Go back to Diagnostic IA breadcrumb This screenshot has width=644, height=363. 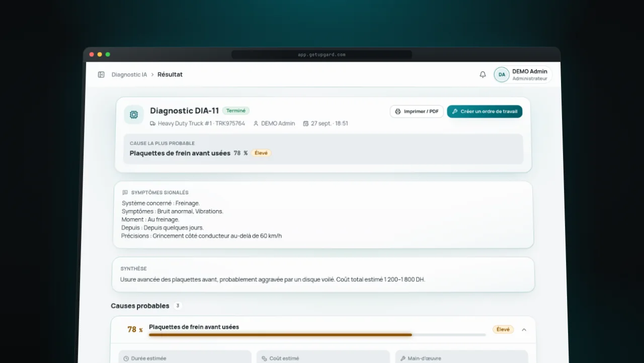tap(129, 74)
